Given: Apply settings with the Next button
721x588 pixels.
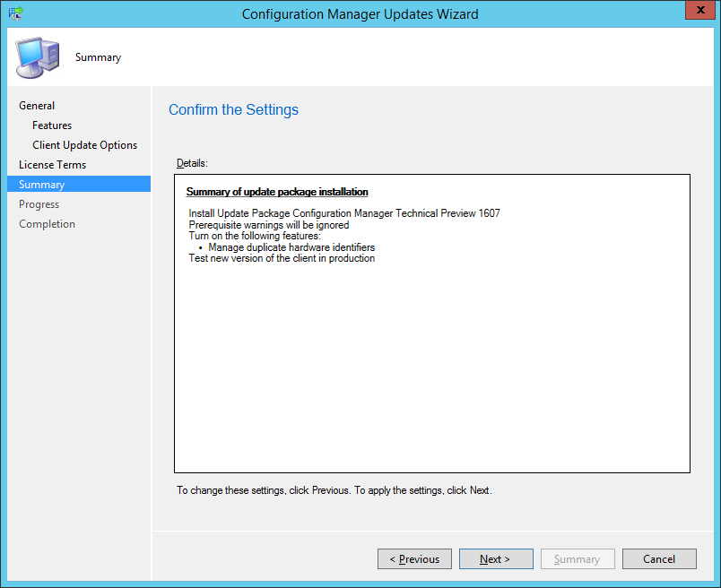Looking at the screenshot, I should pyautogui.click(x=496, y=559).
